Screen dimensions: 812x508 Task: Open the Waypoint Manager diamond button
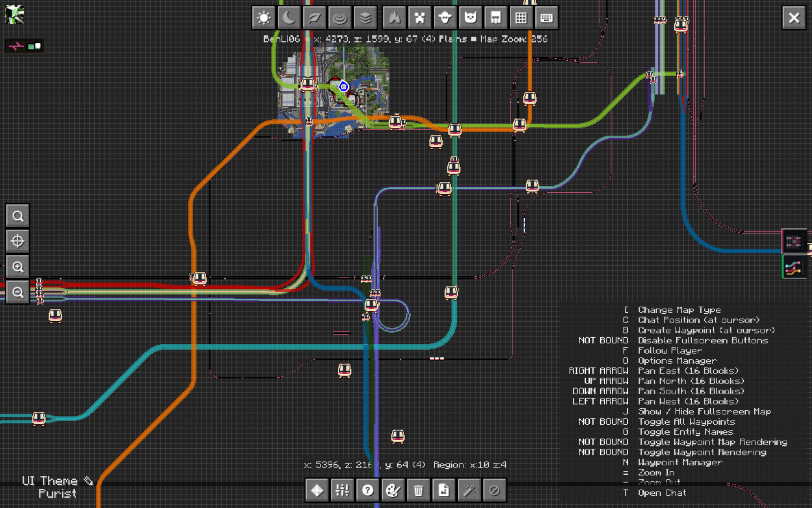pyautogui.click(x=317, y=490)
